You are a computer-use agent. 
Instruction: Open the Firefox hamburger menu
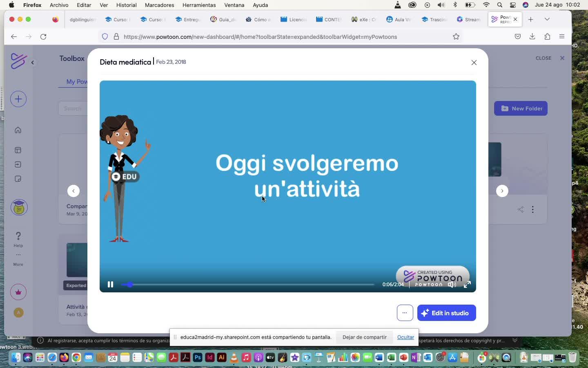pyautogui.click(x=562, y=37)
